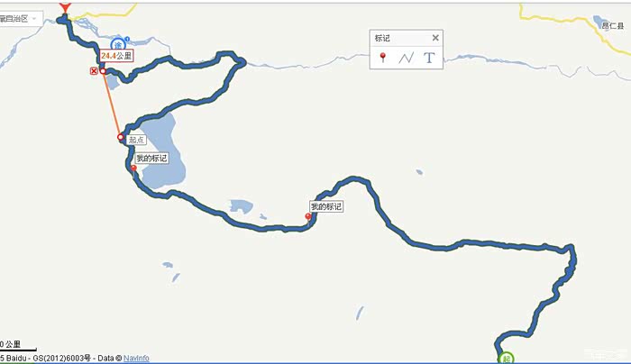The height and width of the screenshot is (364, 631).
Task: Click the small blue badge on waypoint
Action: coord(127,39)
